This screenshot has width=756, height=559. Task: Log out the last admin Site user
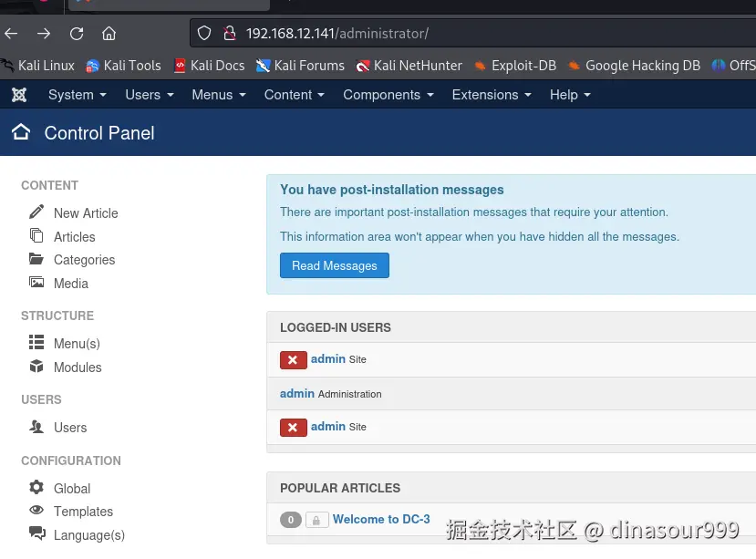coord(293,428)
